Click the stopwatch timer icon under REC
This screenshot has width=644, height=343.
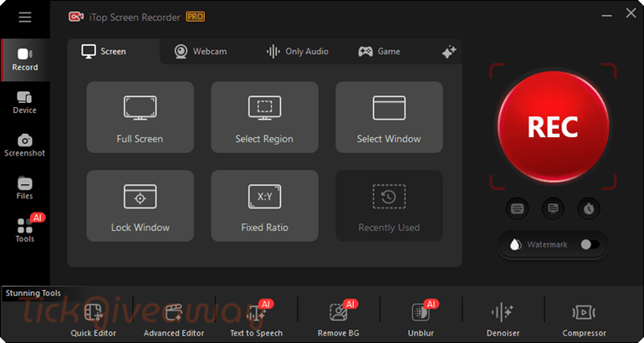[x=589, y=208]
